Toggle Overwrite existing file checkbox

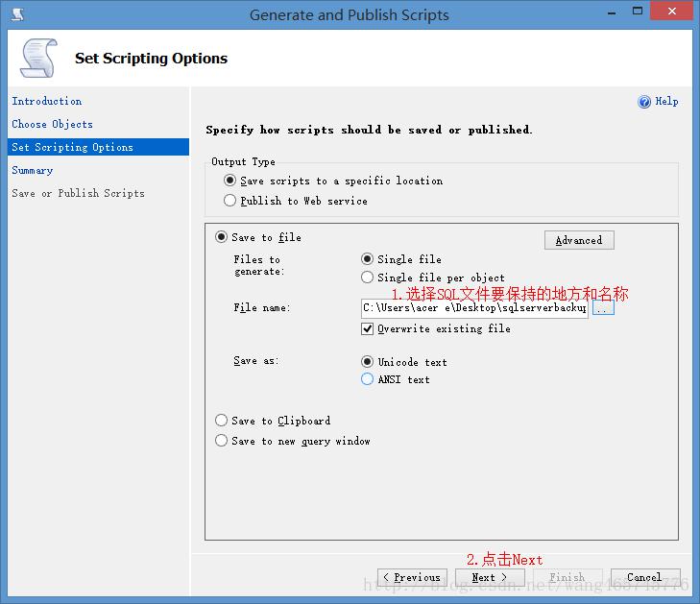click(368, 328)
